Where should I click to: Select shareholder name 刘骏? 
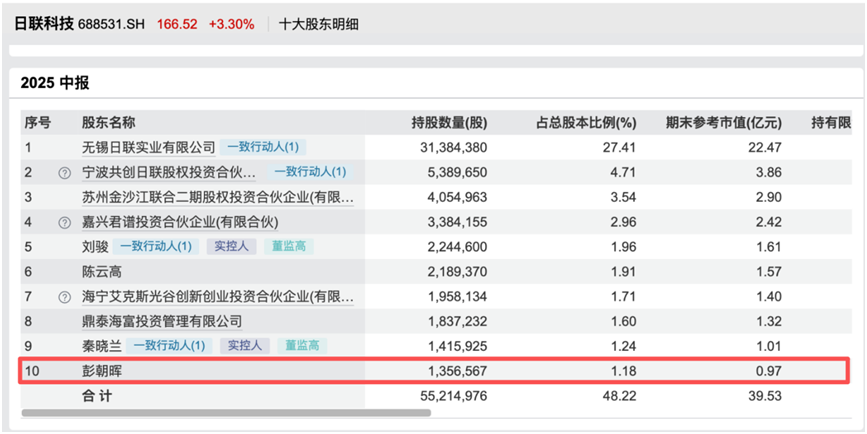pyautogui.click(x=95, y=247)
